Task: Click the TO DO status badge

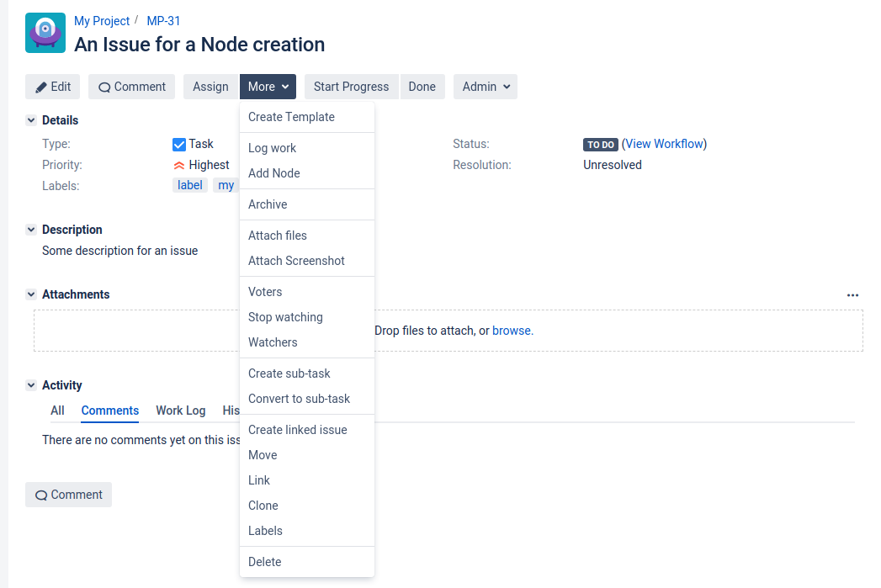Action: pyautogui.click(x=600, y=145)
